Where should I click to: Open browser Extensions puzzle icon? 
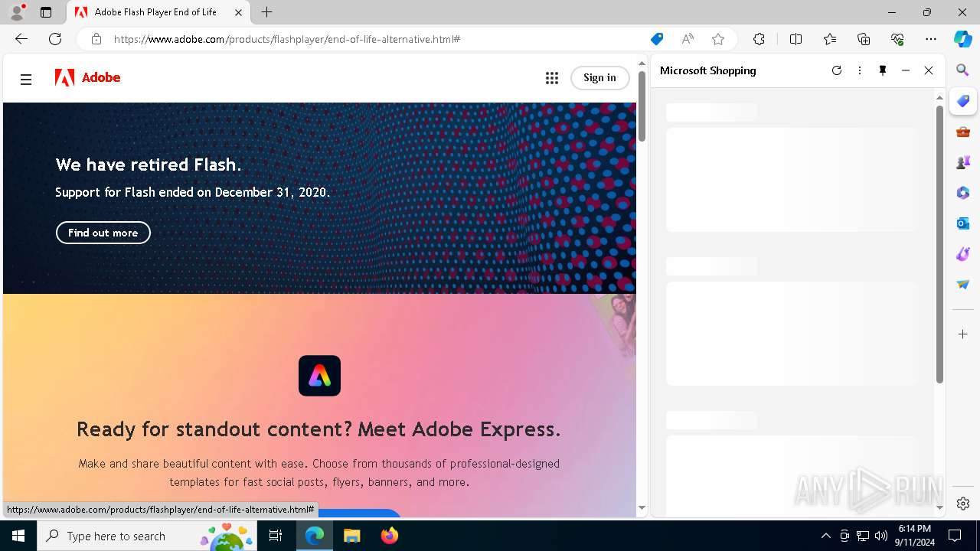[759, 39]
